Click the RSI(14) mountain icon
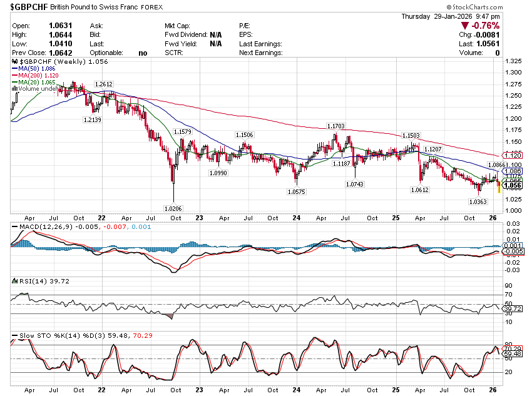This screenshot has width=532, height=396. click(x=15, y=282)
